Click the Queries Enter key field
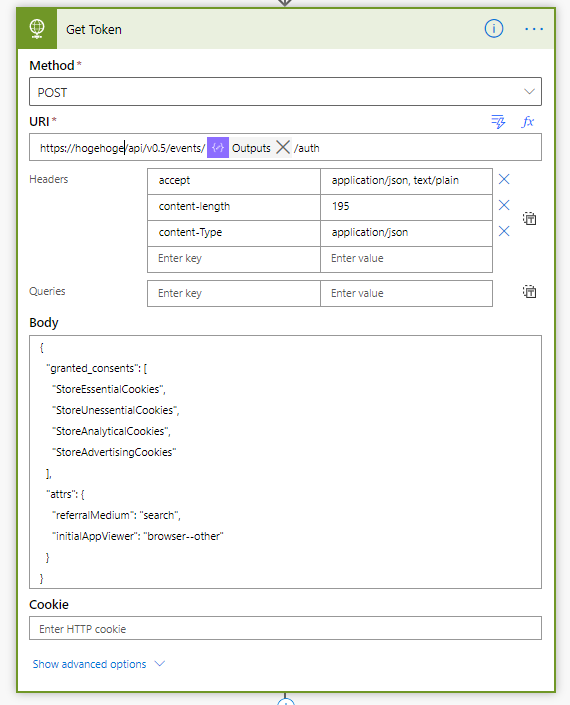 coord(234,294)
